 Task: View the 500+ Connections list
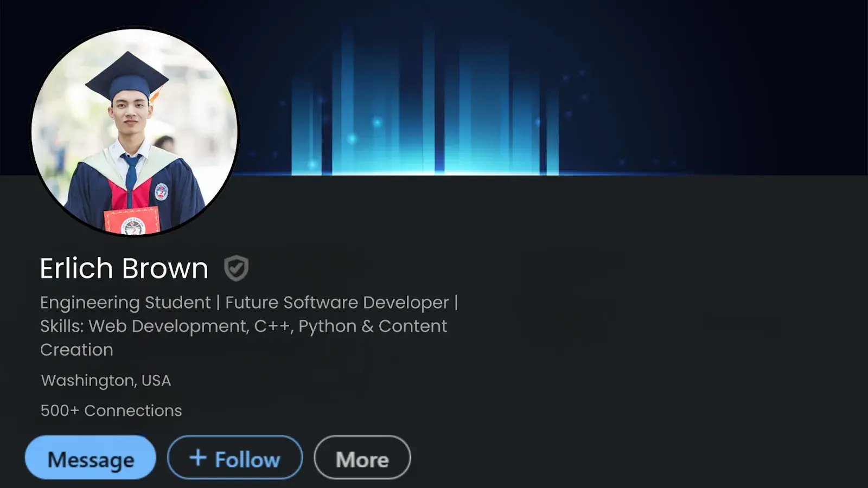(x=111, y=410)
